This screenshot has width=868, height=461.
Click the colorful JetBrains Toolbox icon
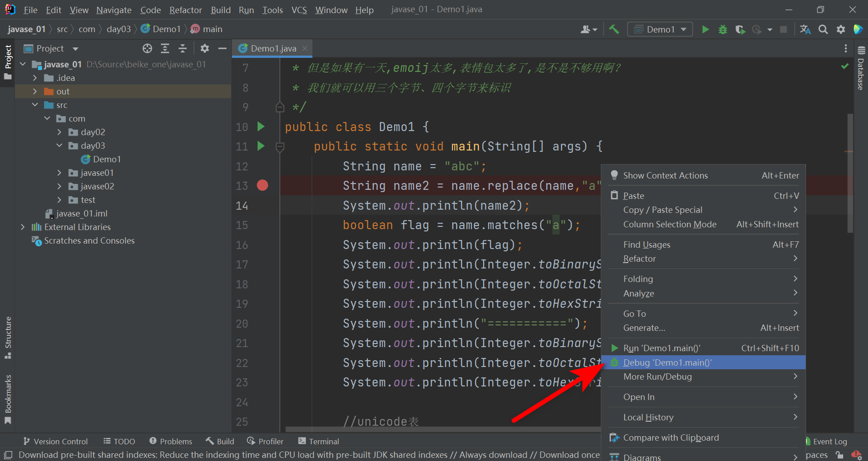[x=858, y=29]
